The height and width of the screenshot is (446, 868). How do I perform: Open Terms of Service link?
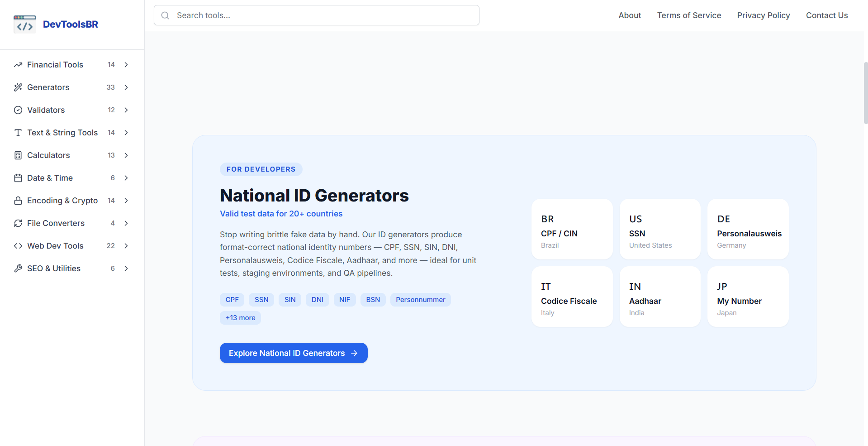point(689,15)
